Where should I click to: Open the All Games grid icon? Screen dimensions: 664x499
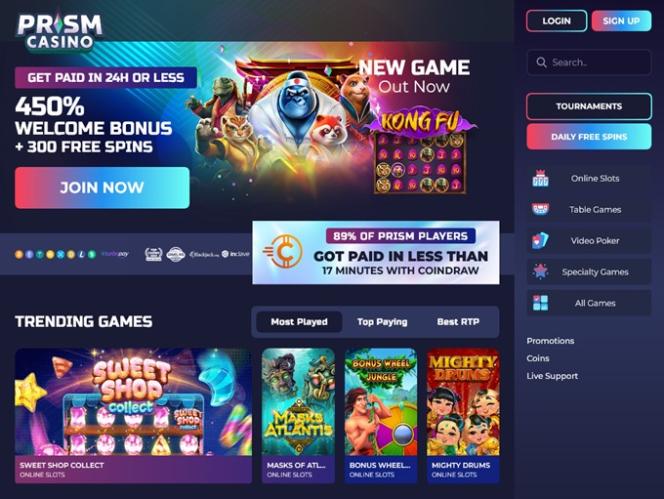[x=540, y=303]
